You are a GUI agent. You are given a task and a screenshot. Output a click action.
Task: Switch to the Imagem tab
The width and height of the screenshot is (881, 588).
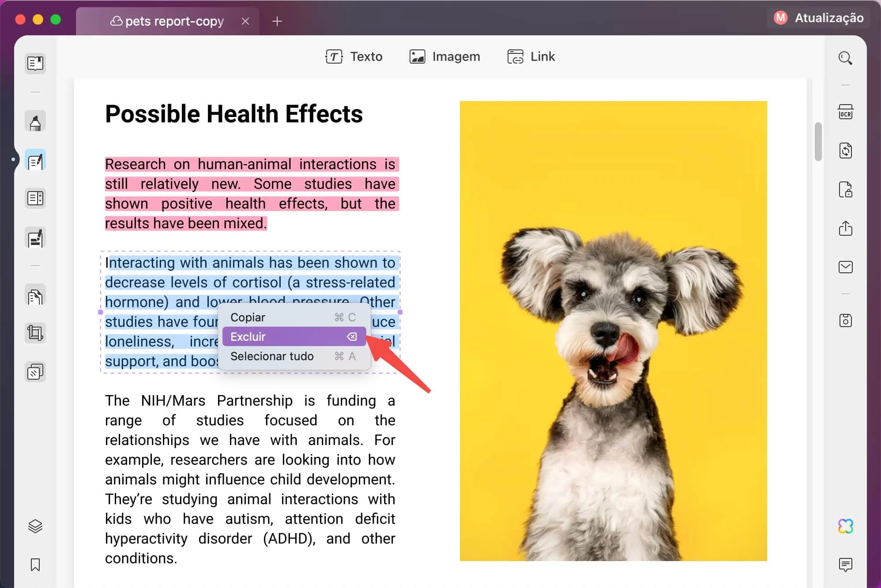click(x=444, y=57)
